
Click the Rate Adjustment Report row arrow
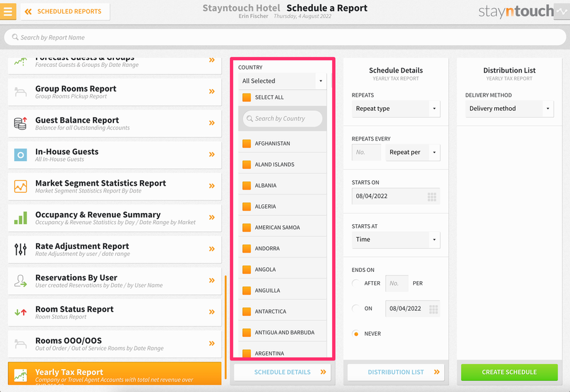click(212, 249)
